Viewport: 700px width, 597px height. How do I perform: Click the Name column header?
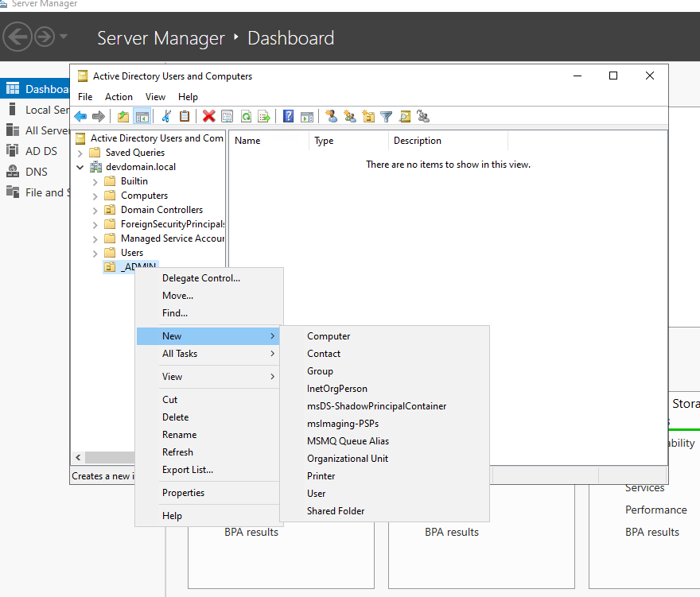(269, 141)
